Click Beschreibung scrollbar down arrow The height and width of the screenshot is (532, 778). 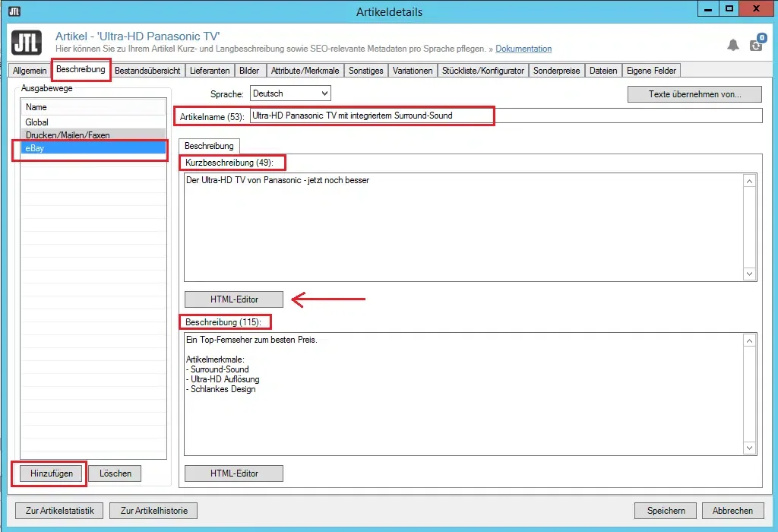tap(749, 448)
